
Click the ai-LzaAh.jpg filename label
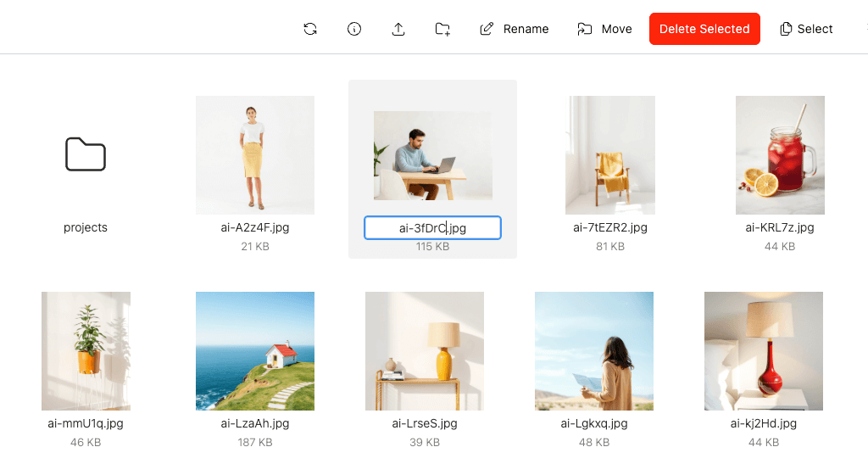[255, 423]
